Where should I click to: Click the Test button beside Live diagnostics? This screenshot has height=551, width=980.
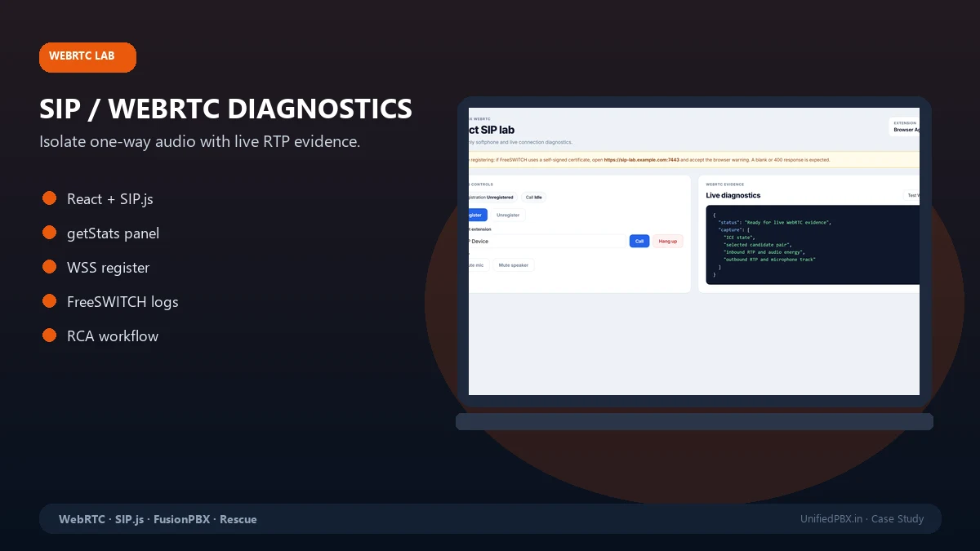click(912, 195)
